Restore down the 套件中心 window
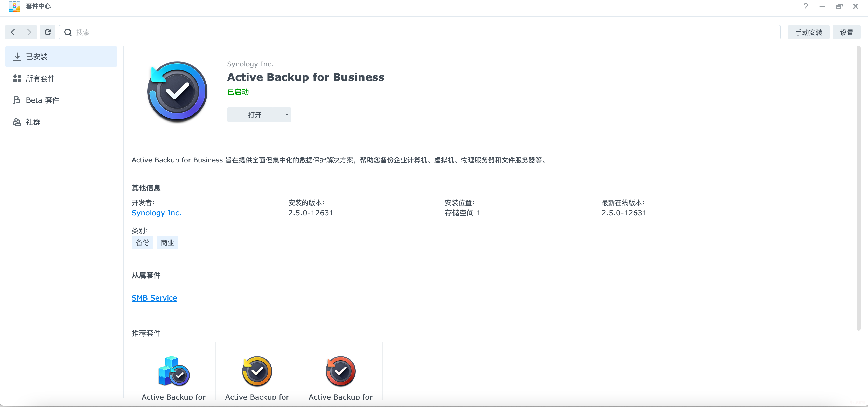Viewport: 868px width, 407px height. tap(839, 6)
